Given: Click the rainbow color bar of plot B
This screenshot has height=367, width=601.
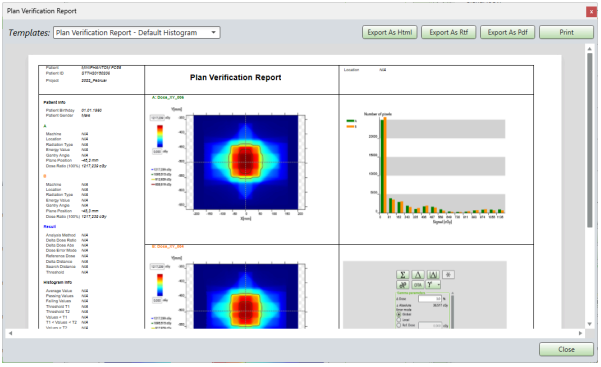Looking at the screenshot, I should [x=160, y=285].
